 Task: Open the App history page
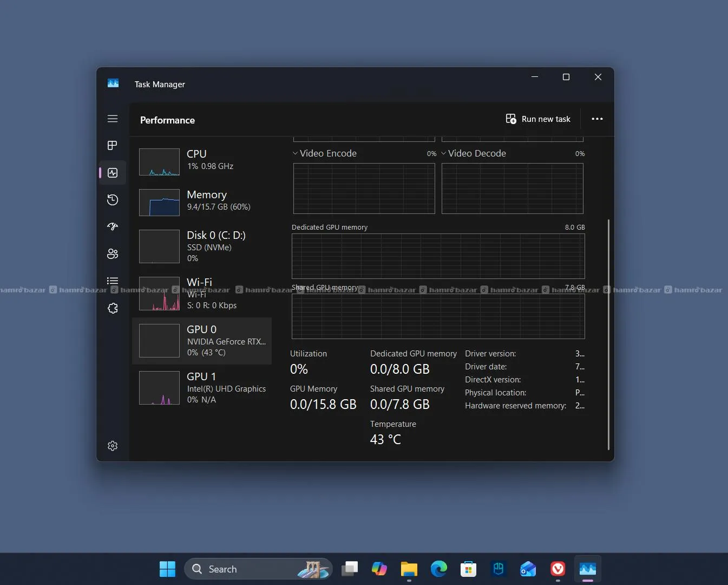[x=113, y=200]
